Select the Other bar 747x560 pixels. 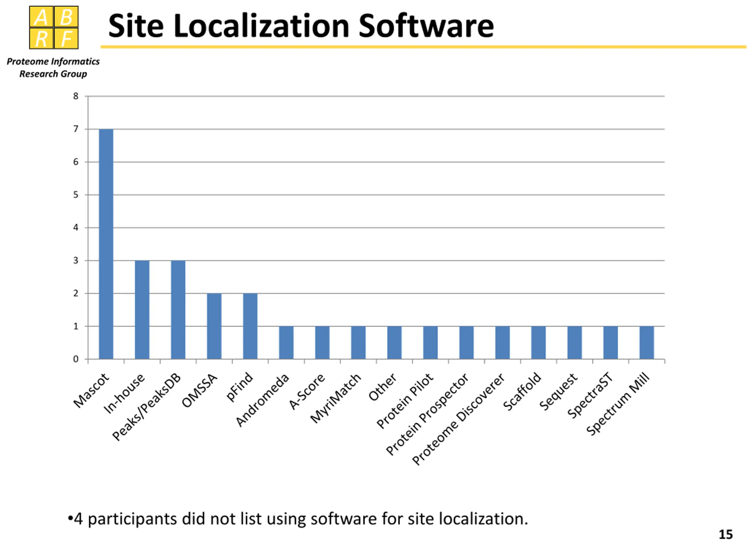click(x=395, y=343)
